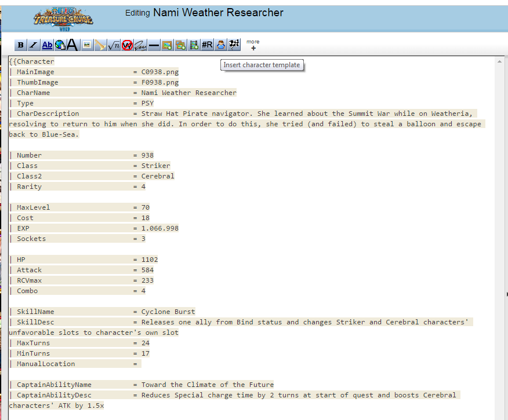Click the ThumbImage value F0938.png

(160, 82)
